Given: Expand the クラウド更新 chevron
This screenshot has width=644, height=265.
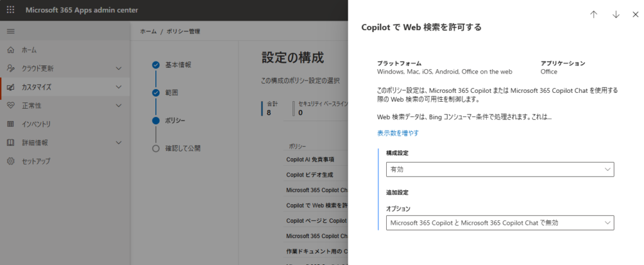Looking at the screenshot, I should 119,68.
